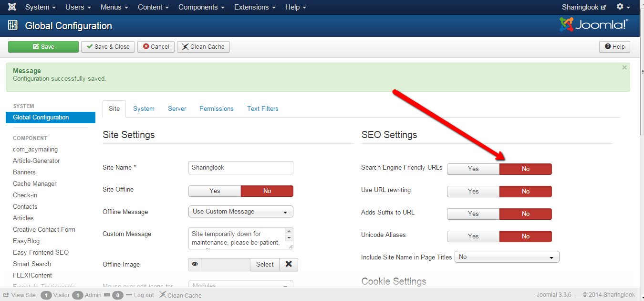Select No for Search Engine Friendly URLs

tap(526, 169)
